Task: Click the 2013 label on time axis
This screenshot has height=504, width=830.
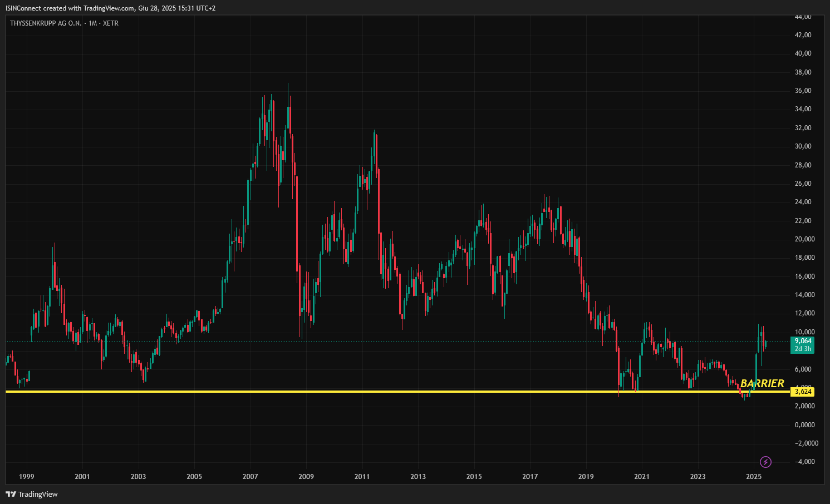Action: tap(418, 477)
